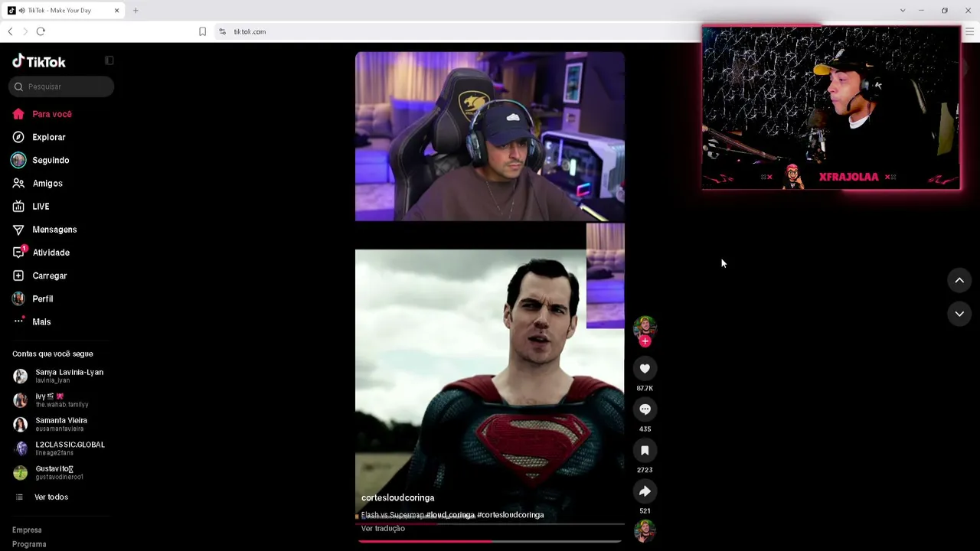980x551 pixels.
Task: Open the Amigos section
Action: pos(47,184)
